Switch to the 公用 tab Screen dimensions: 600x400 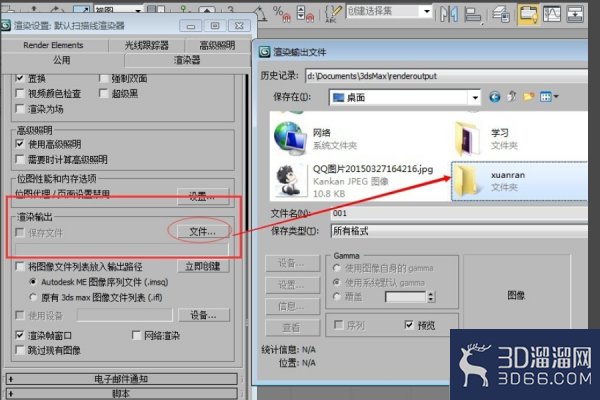(x=62, y=60)
